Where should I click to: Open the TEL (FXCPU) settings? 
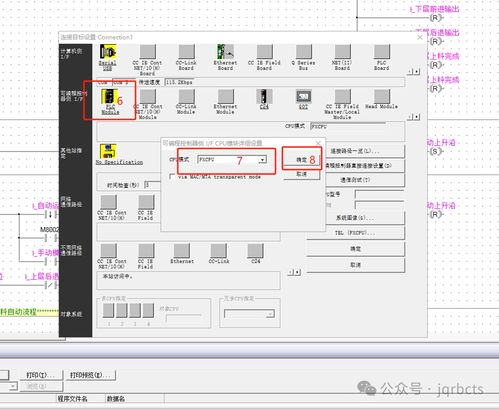pos(355,233)
